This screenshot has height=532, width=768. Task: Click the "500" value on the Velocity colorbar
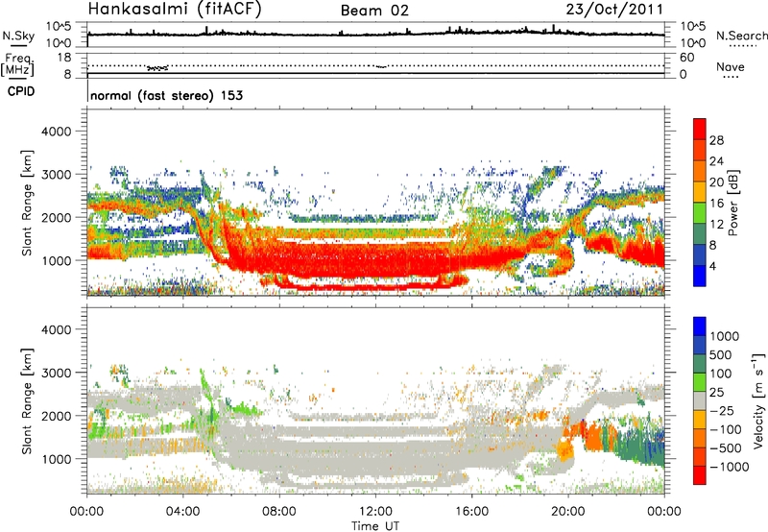721,355
